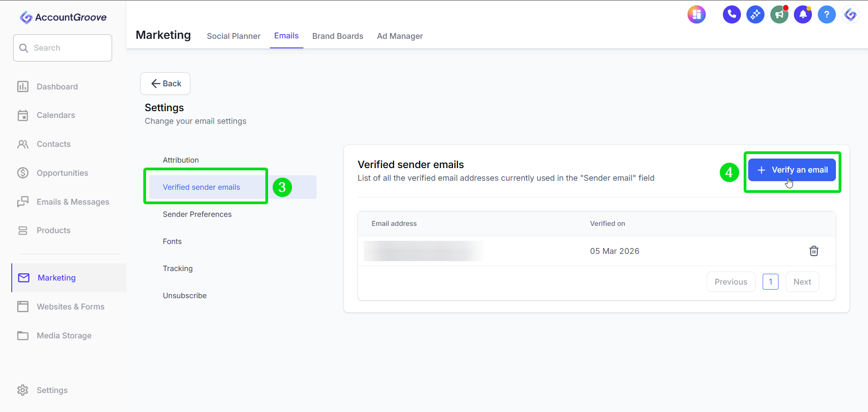Click the Opportunities dollar icon
The height and width of the screenshot is (412, 868).
coord(23,173)
